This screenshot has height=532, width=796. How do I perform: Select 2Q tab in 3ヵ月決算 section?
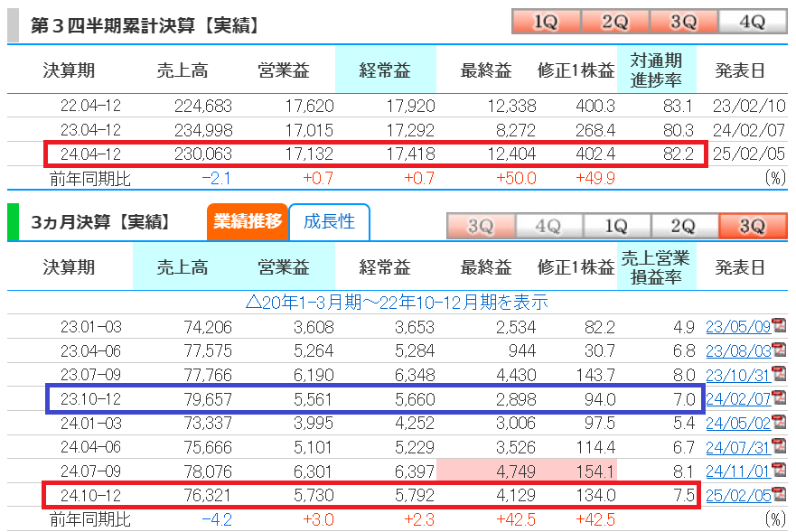[x=685, y=226]
